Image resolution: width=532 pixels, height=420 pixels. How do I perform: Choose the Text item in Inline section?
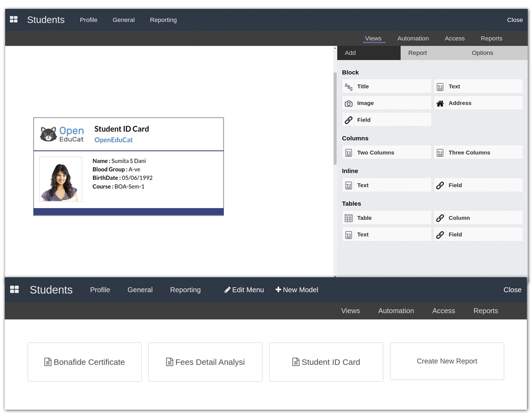(386, 185)
